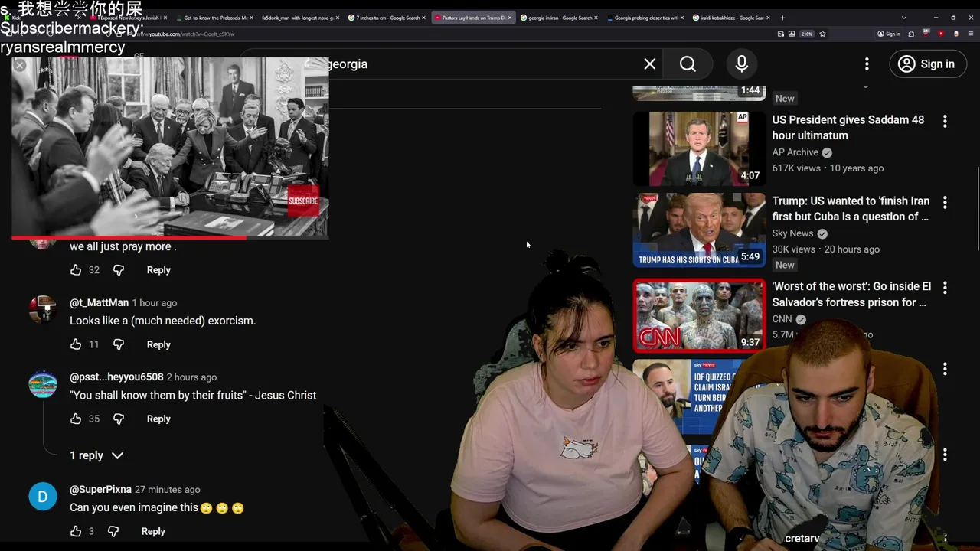This screenshot has height=551, width=980.
Task: Click the red YouTube extension toolbar icon
Action: point(941,34)
